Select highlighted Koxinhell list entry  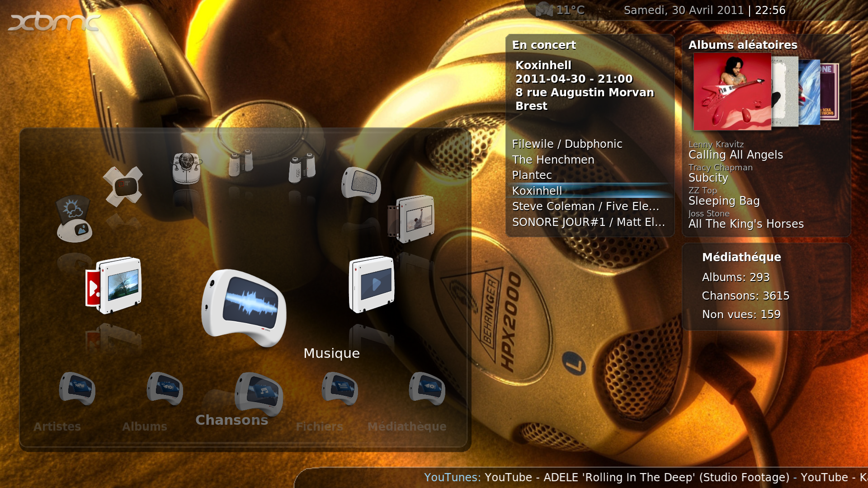click(x=590, y=191)
